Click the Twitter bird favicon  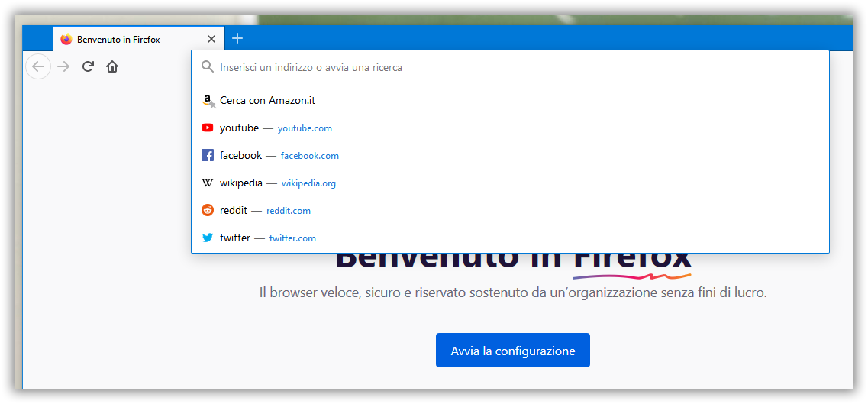208,238
